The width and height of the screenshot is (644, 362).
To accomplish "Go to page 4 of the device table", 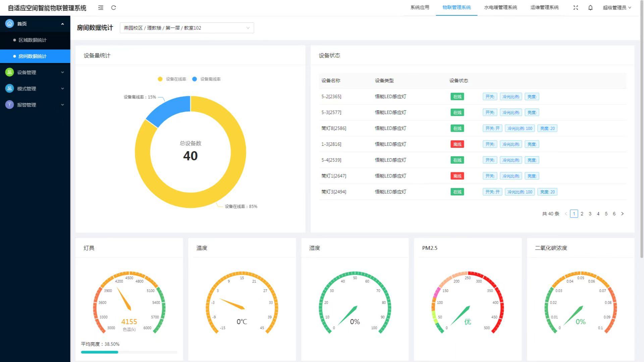I will [x=598, y=214].
